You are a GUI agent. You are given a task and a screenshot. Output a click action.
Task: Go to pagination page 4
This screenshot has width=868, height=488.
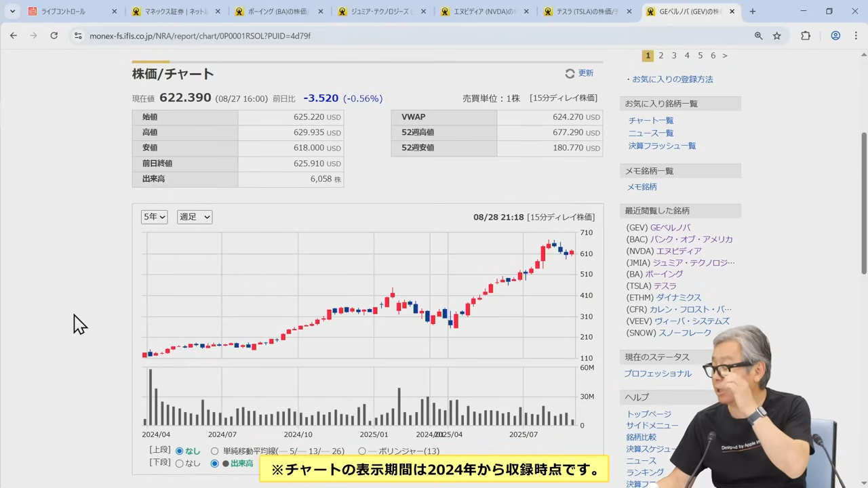[x=687, y=56]
